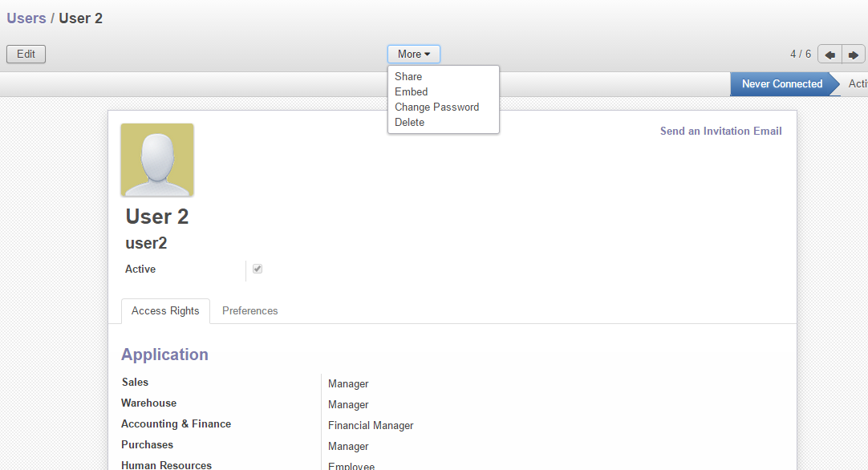Image resolution: width=868 pixels, height=470 pixels.
Task: Click the Edit button
Action: tap(26, 54)
